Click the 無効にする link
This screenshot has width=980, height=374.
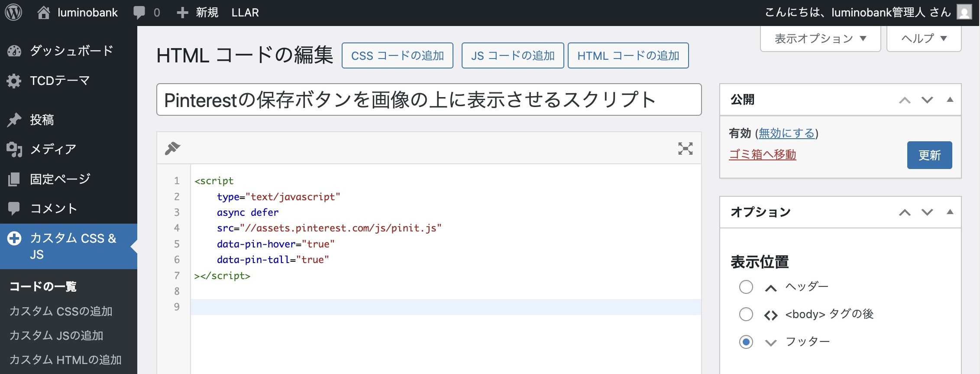point(786,133)
